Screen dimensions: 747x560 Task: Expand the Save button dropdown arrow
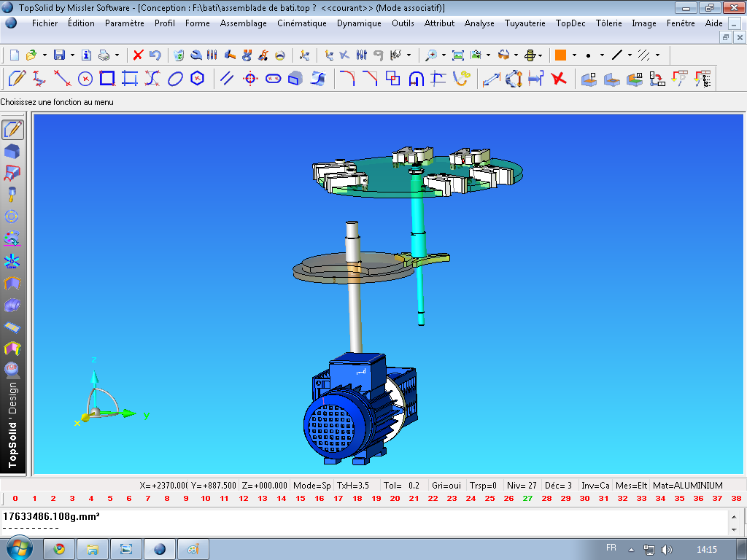click(72, 55)
